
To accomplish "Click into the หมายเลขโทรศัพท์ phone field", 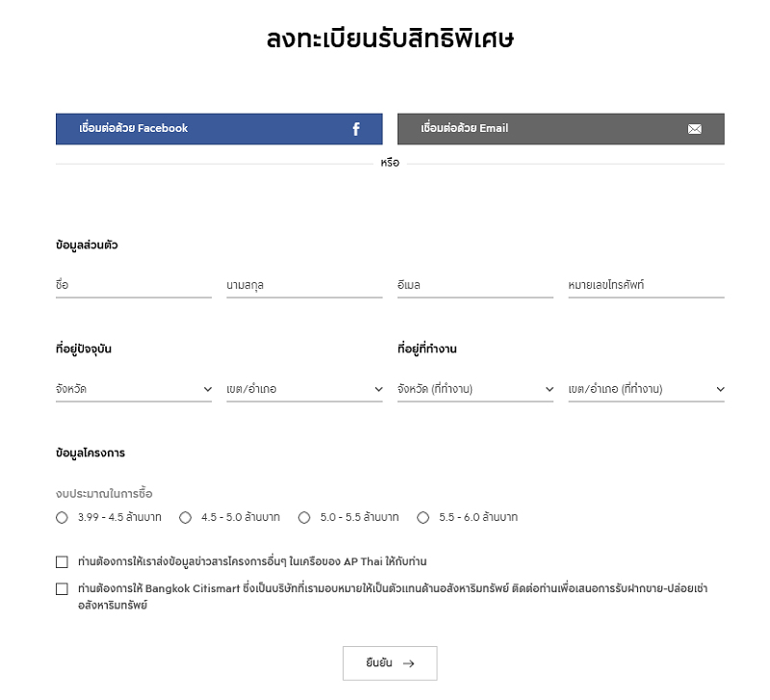I will [646, 285].
